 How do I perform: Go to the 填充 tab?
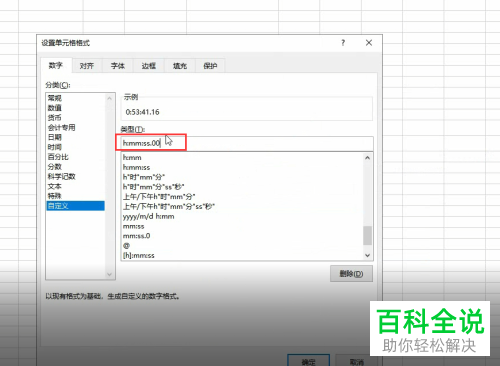coord(180,66)
